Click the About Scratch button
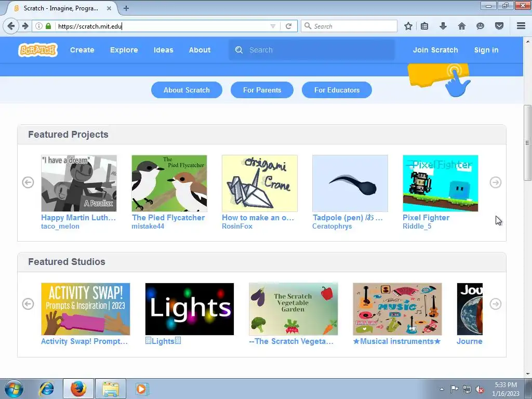 [x=187, y=90]
